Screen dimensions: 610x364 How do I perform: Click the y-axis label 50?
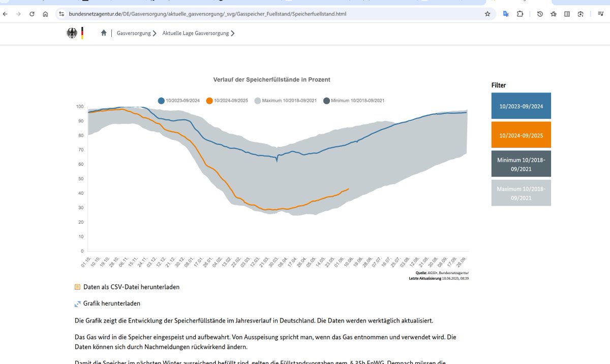tap(81, 179)
